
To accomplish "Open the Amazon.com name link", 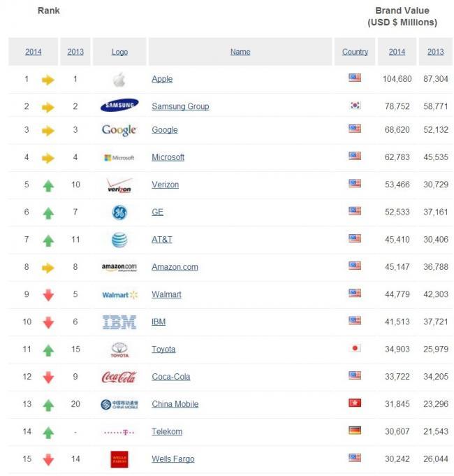I will coord(175,267).
